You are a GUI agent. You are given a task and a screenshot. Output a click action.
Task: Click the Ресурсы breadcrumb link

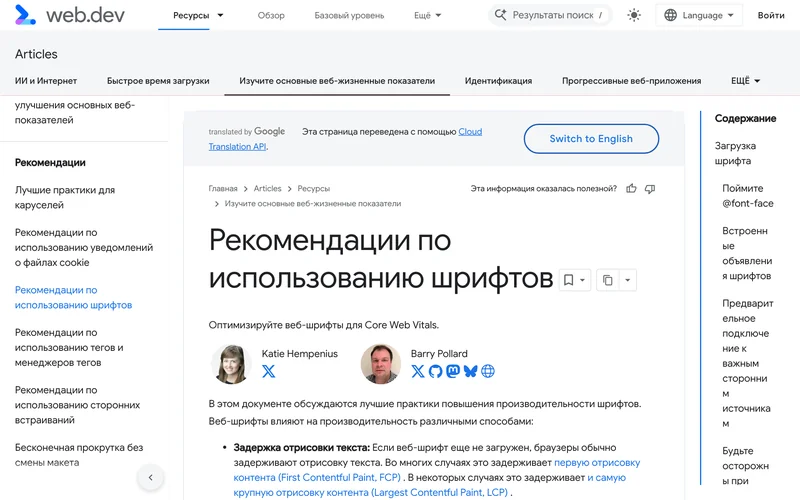(313, 188)
